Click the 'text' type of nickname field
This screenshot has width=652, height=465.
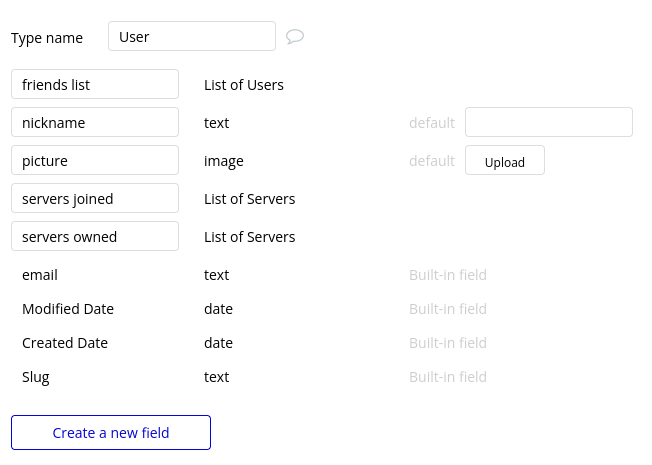tap(217, 123)
